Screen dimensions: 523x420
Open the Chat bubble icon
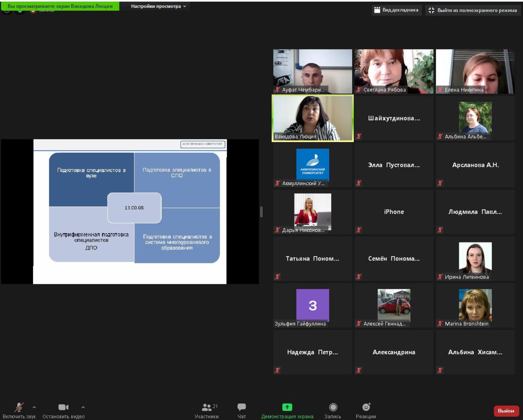pos(241,407)
